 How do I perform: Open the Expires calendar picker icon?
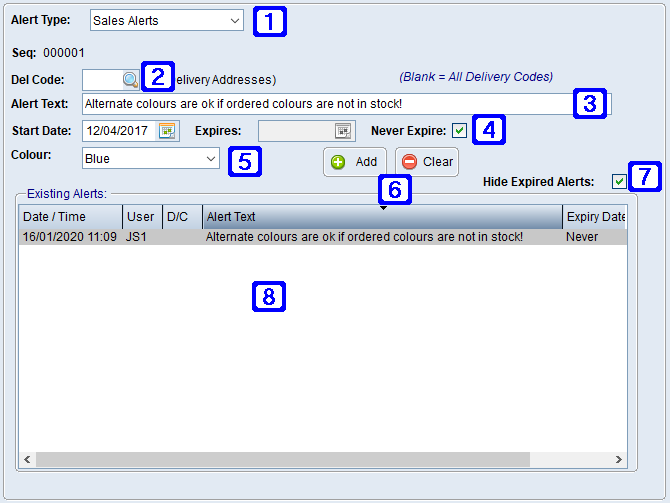coord(343,130)
